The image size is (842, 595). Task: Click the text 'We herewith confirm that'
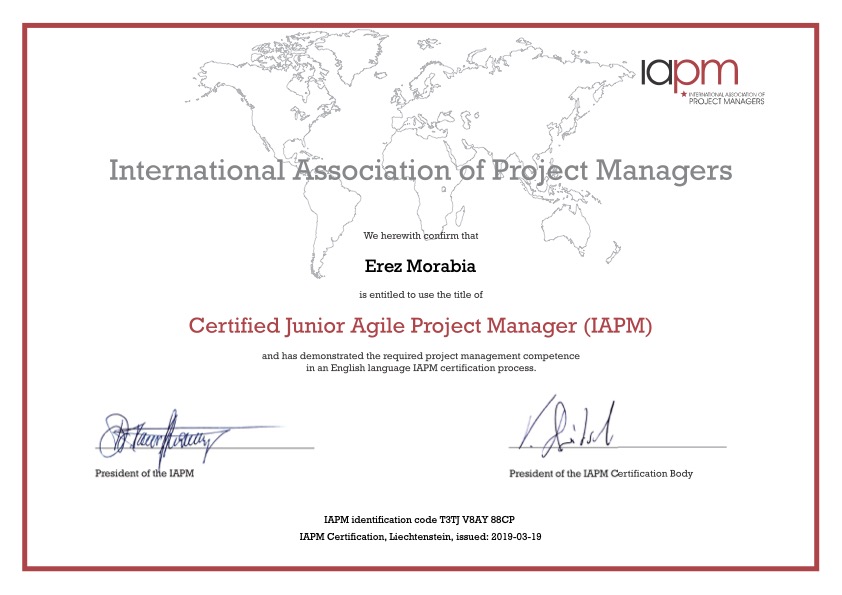420,236
